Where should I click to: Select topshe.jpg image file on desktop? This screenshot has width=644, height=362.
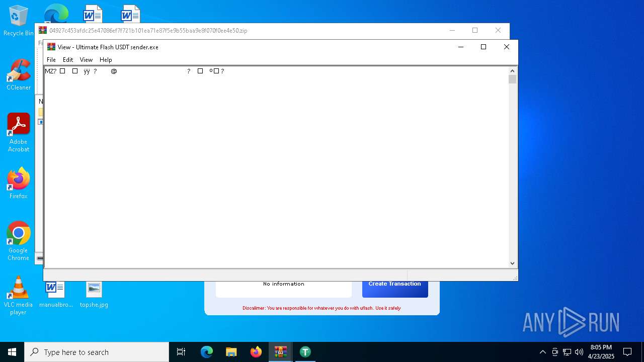click(x=94, y=295)
